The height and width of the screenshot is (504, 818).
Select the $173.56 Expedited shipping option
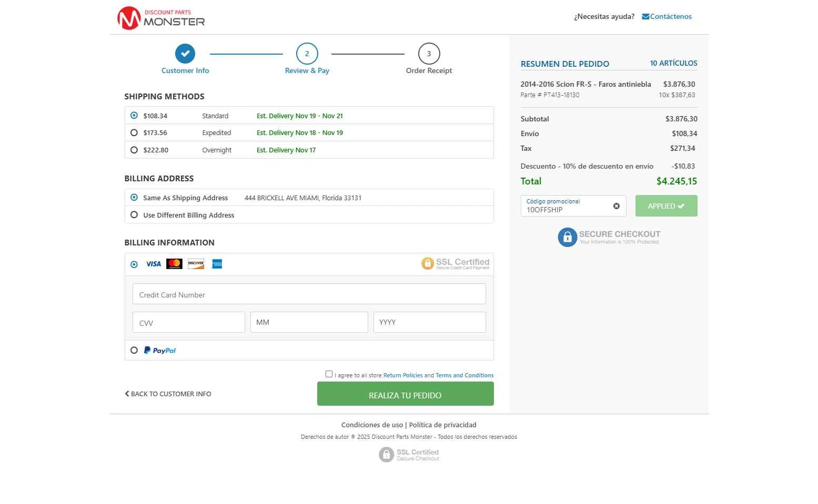[x=134, y=133]
